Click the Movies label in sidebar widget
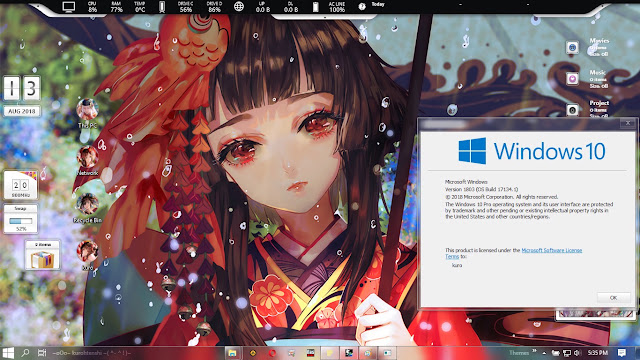This screenshot has width=640, height=360. (x=599, y=41)
